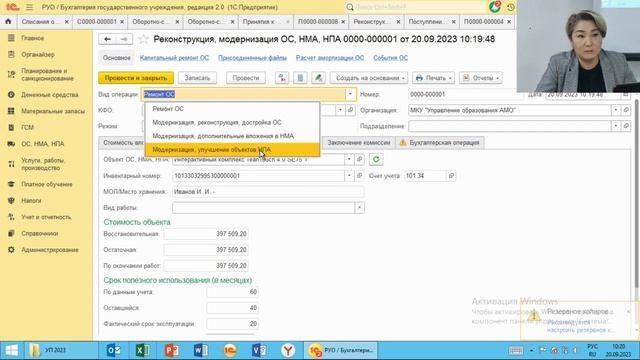
Task: Click the Восстановительная cost field
Action: pyautogui.click(x=206, y=234)
